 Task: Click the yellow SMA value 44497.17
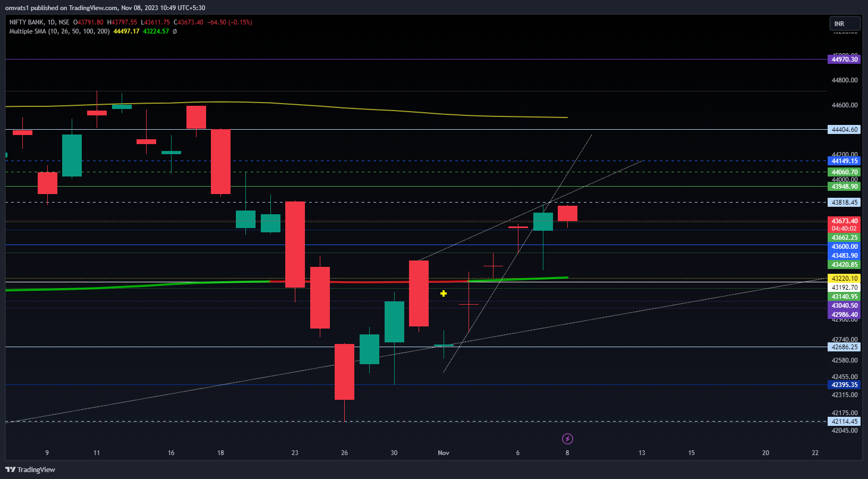pos(126,31)
